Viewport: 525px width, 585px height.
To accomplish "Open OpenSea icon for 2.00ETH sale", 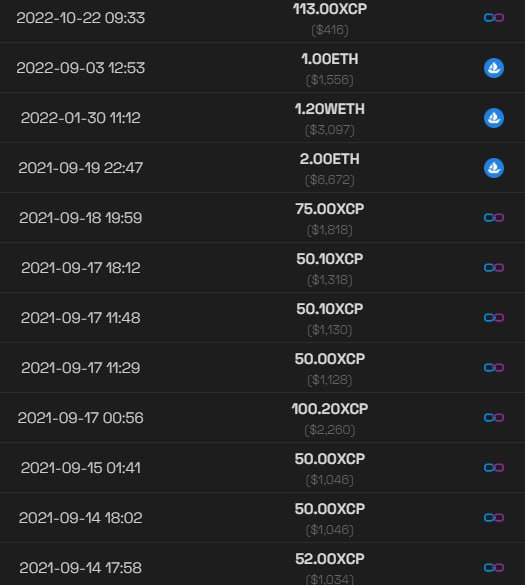I will (x=494, y=168).
